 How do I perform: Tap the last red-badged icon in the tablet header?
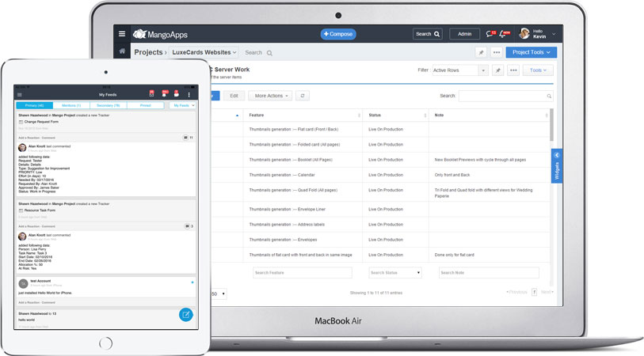coord(176,93)
